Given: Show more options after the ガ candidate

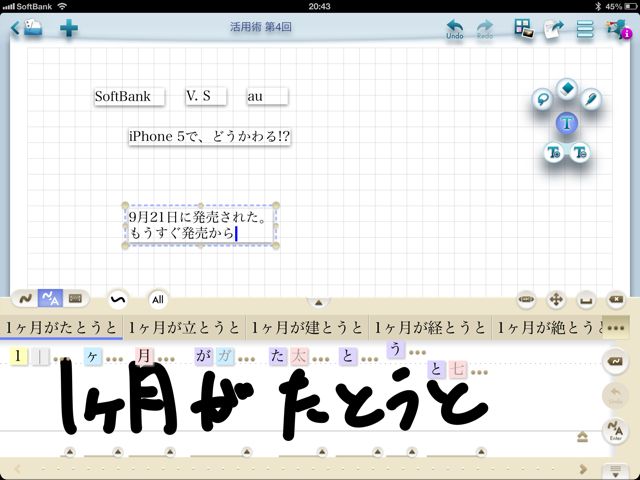Looking at the screenshot, I should (x=247, y=360).
